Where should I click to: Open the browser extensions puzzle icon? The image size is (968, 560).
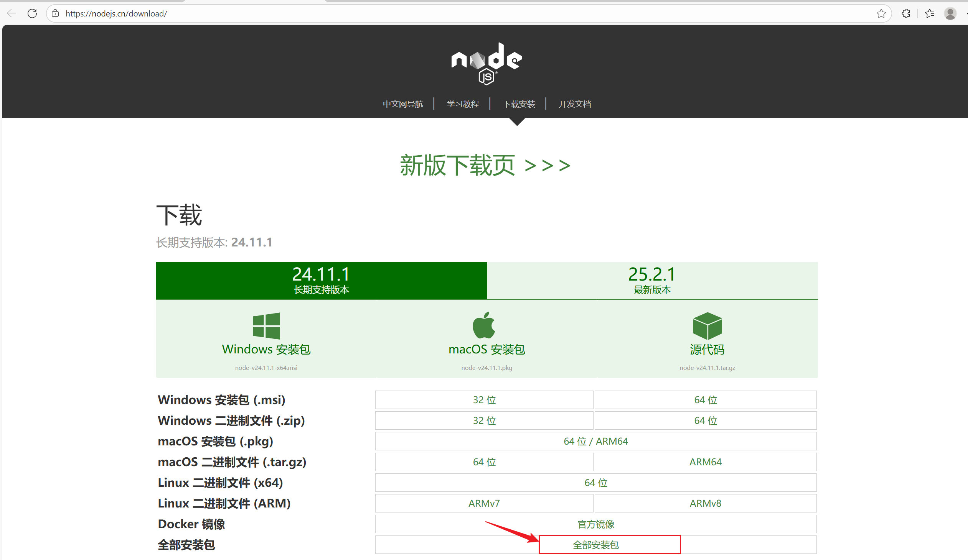click(x=906, y=14)
